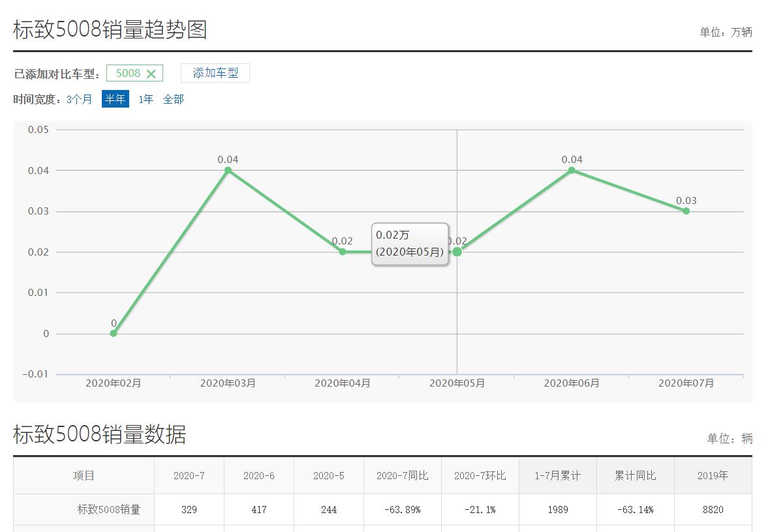Image resolution: width=768 pixels, height=532 pixels.
Task: Click the 单位：辆 label
Action: click(730, 438)
